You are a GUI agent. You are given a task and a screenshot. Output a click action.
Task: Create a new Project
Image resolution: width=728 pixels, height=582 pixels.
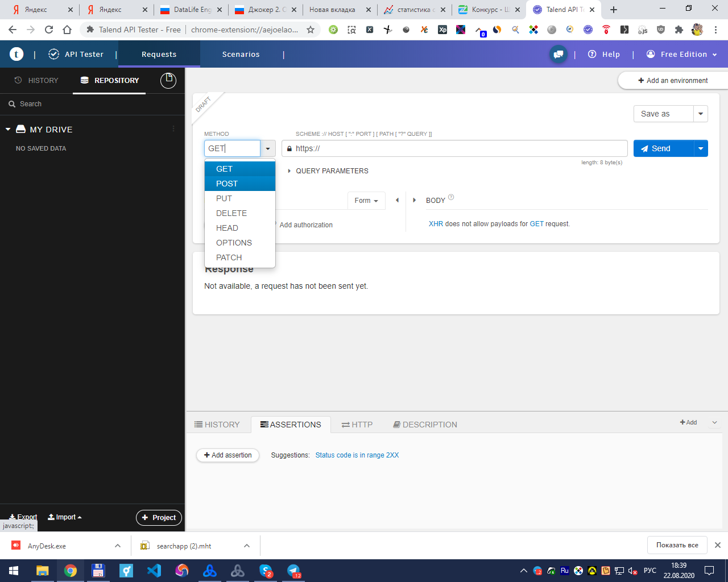pyautogui.click(x=159, y=518)
